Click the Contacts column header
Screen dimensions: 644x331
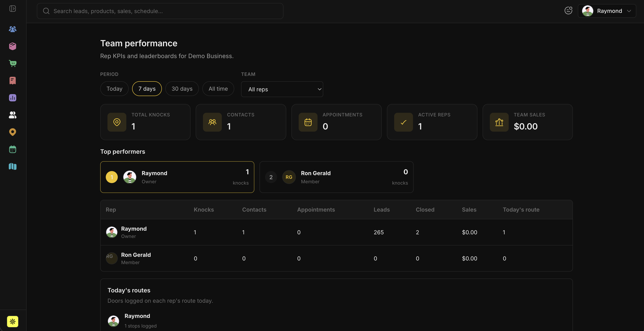(254, 210)
